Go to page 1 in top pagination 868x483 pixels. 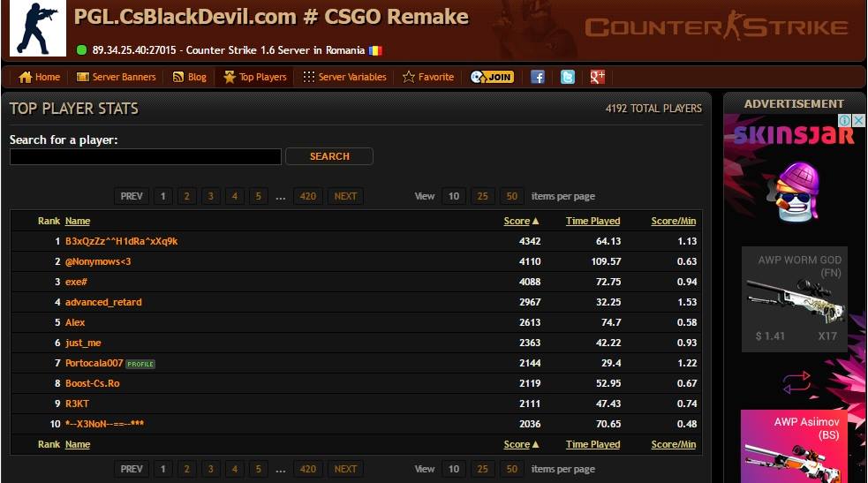162,196
